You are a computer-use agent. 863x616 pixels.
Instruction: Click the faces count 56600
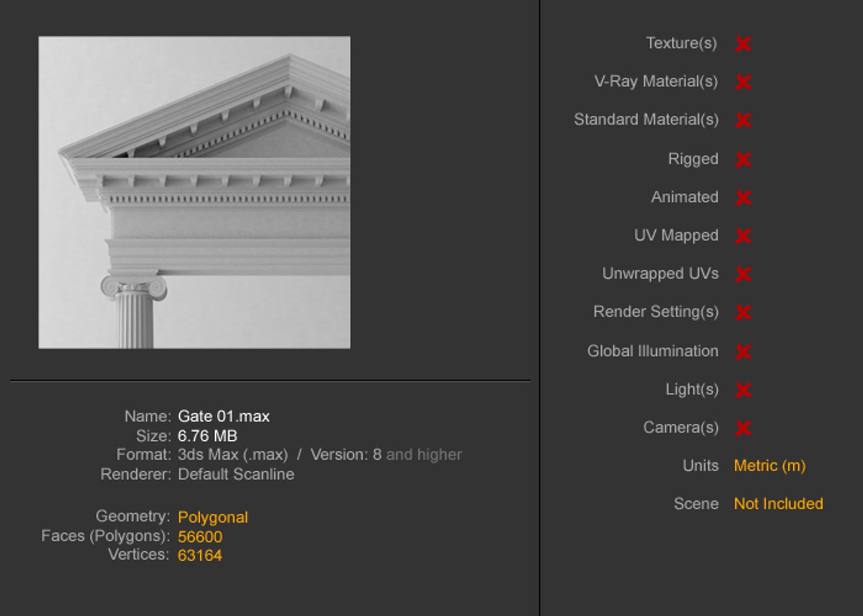[x=200, y=537]
